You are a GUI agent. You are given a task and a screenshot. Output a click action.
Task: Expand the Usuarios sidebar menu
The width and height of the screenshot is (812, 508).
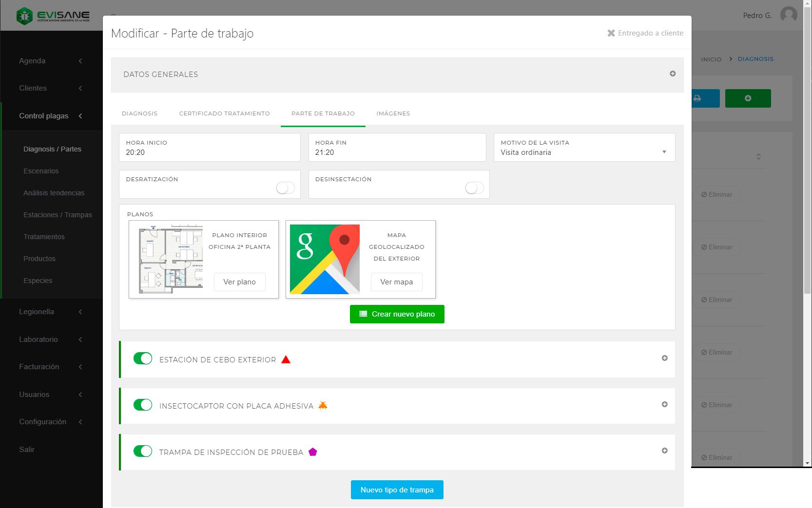pos(51,395)
